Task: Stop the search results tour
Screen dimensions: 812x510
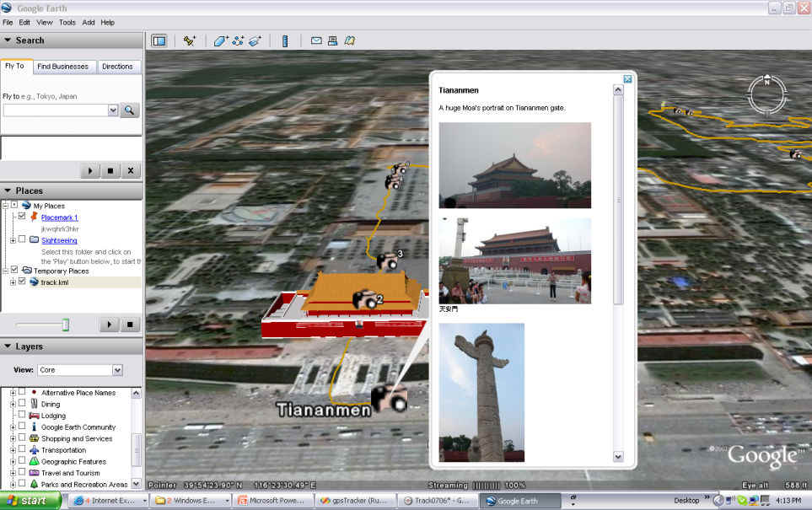Action: [x=110, y=170]
